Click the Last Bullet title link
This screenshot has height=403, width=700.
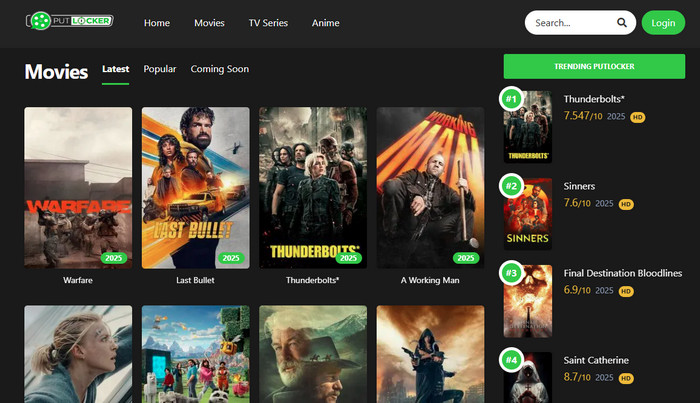pyautogui.click(x=196, y=280)
